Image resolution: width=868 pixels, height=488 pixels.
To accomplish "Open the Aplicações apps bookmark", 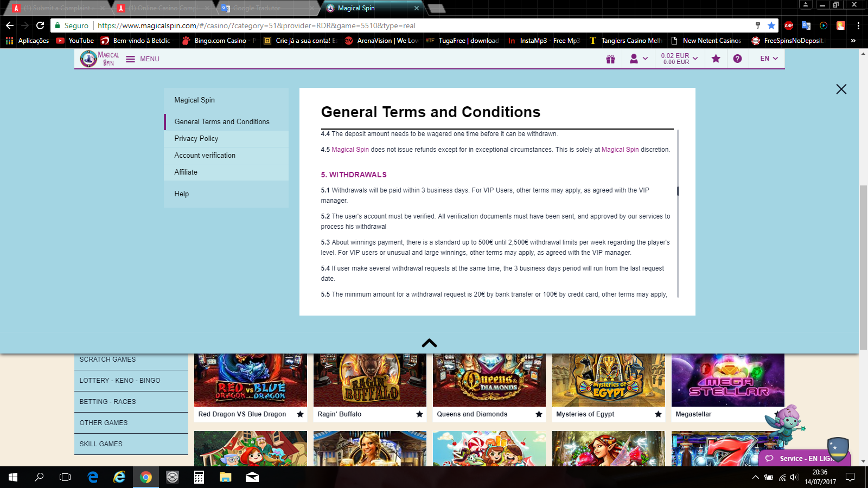I will click(27, 41).
